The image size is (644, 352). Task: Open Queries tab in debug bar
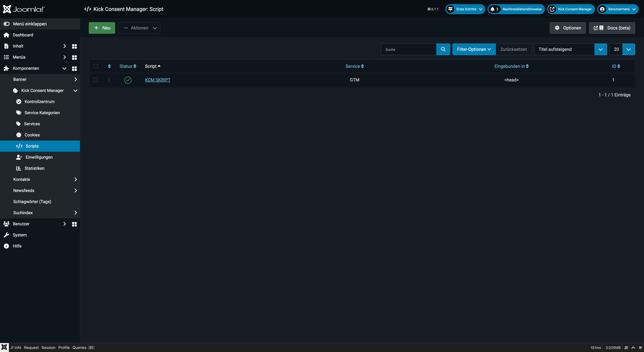coord(83,348)
